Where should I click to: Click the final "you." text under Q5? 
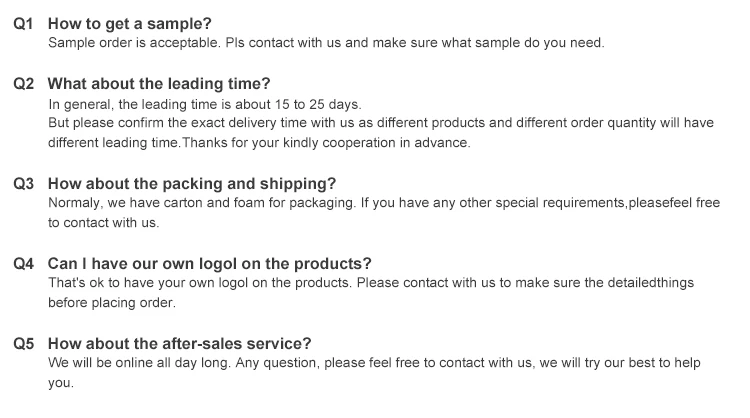(x=61, y=382)
